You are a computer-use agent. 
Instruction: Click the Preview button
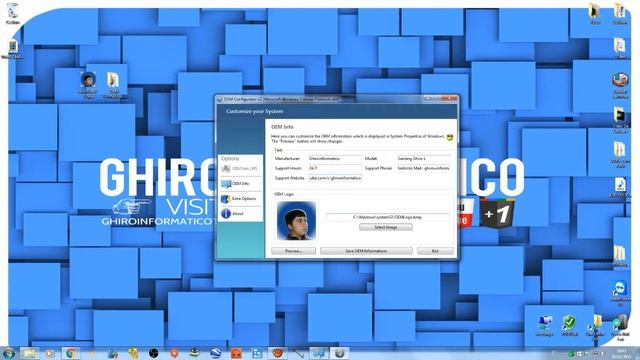tap(293, 251)
